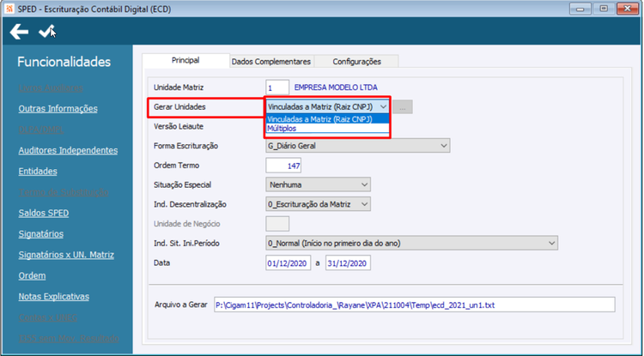The width and height of the screenshot is (644, 356).
Task: Click the SPED application icon in title bar
Action: tap(10, 9)
